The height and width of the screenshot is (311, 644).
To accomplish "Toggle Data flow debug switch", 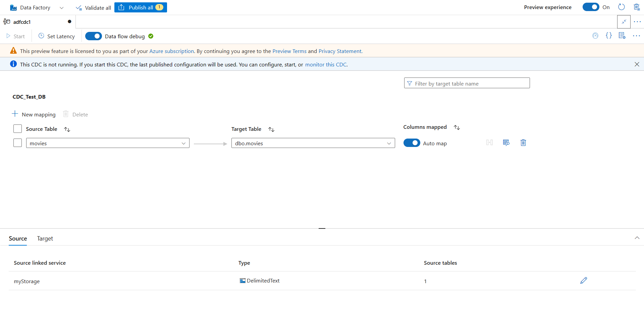I will coord(94,36).
